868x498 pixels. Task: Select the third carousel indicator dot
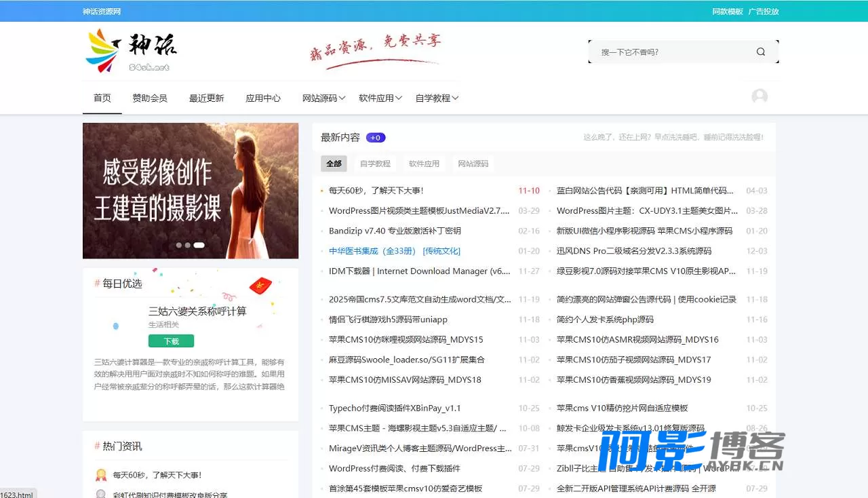click(199, 245)
